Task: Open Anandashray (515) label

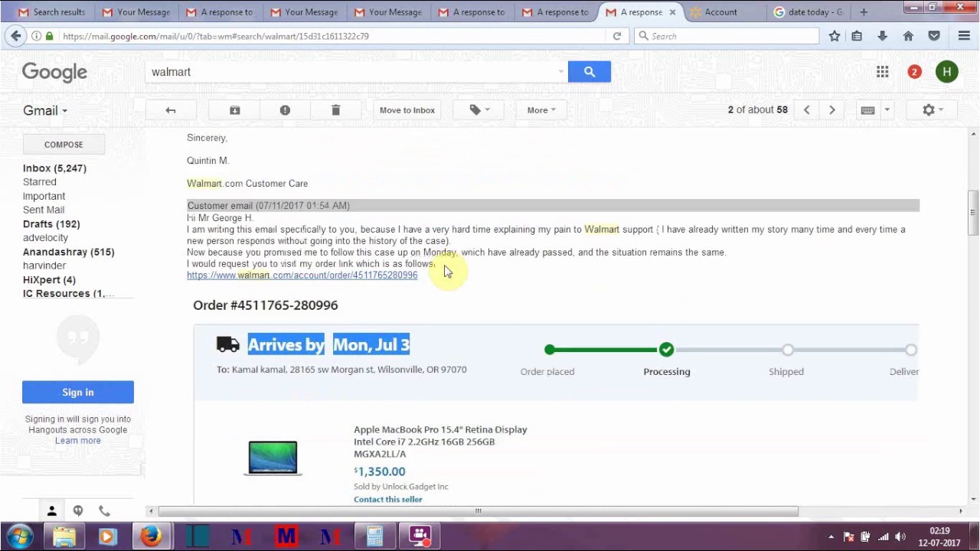Action: (x=68, y=252)
